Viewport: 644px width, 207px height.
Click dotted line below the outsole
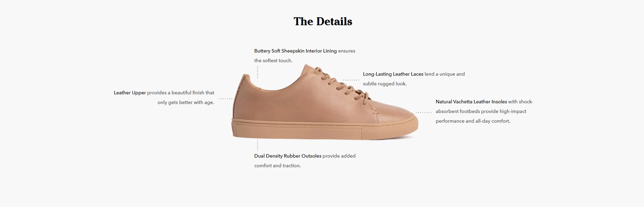258,145
